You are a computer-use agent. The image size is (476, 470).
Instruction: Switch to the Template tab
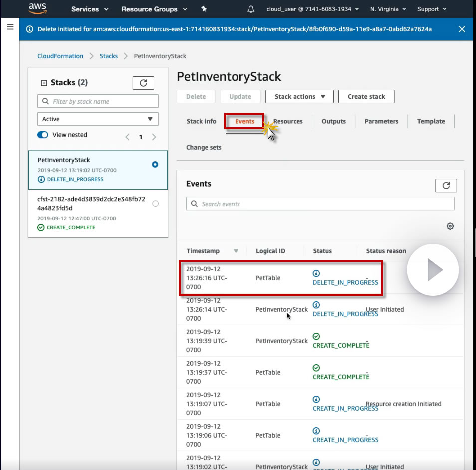(431, 121)
